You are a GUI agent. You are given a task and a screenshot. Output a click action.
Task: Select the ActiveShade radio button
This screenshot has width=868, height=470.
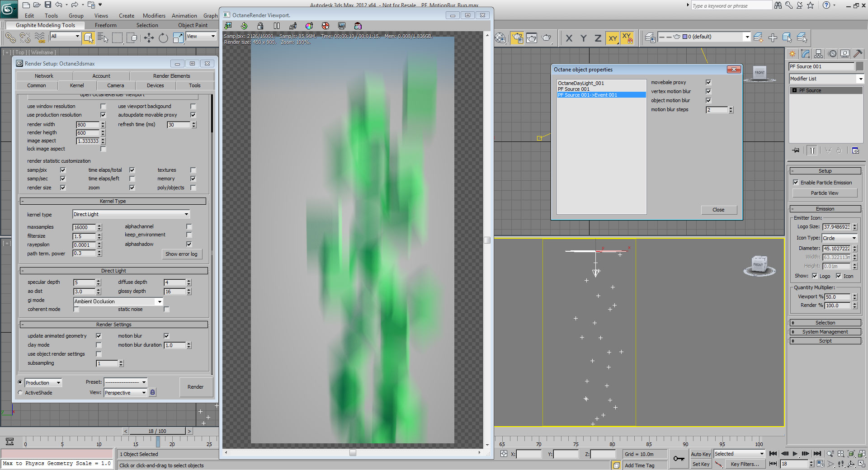tap(20, 393)
